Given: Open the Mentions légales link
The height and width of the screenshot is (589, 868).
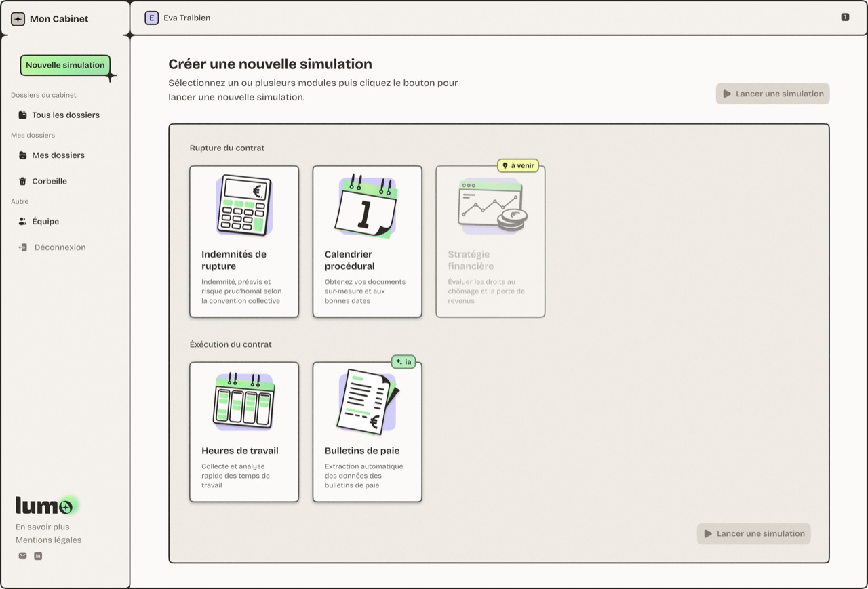Looking at the screenshot, I should [x=48, y=540].
